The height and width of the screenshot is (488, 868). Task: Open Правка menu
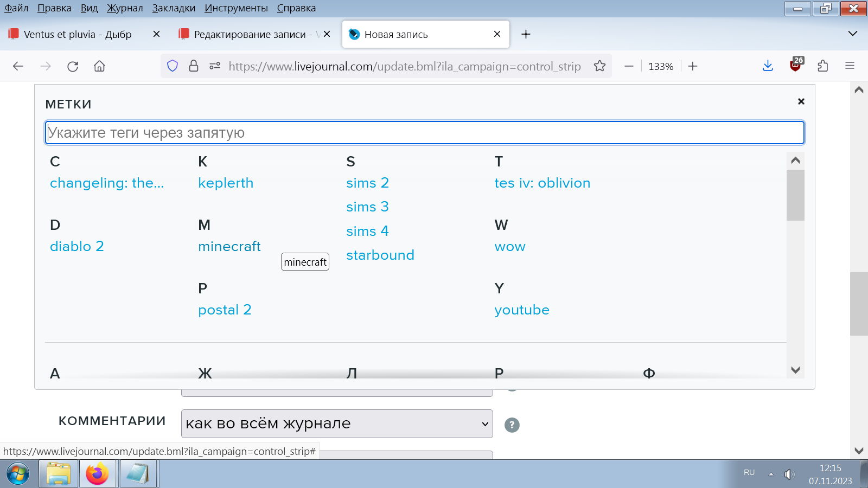point(54,8)
